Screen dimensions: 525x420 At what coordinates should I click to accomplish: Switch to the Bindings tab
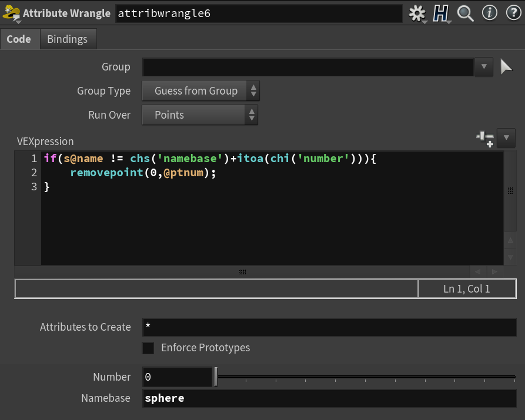(68, 39)
